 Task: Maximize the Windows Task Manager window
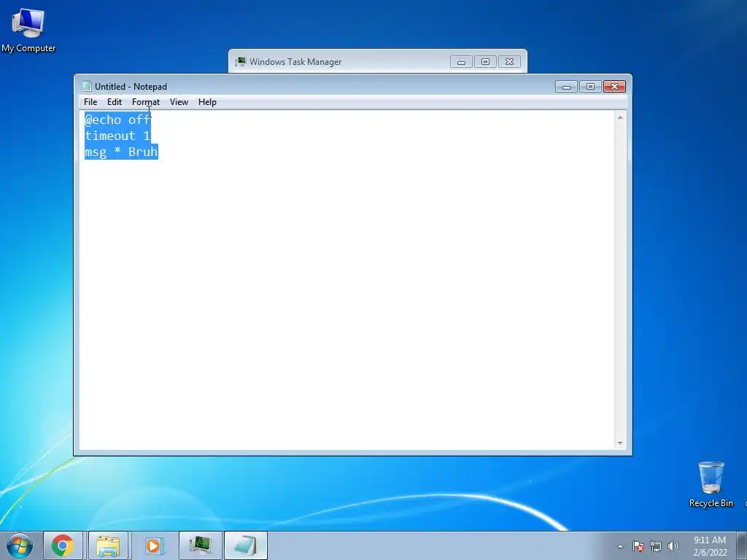(x=485, y=62)
